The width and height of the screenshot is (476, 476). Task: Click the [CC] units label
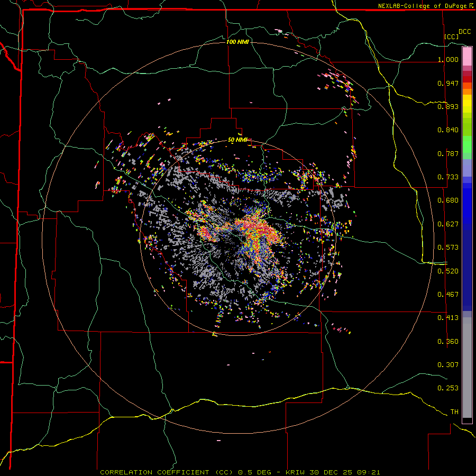pyautogui.click(x=452, y=36)
